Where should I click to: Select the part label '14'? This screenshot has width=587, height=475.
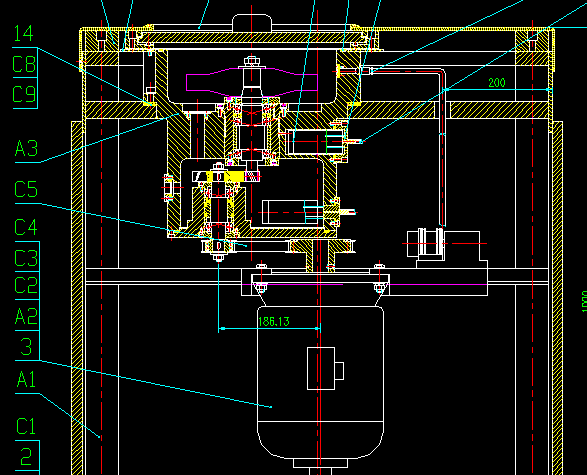pos(24,33)
